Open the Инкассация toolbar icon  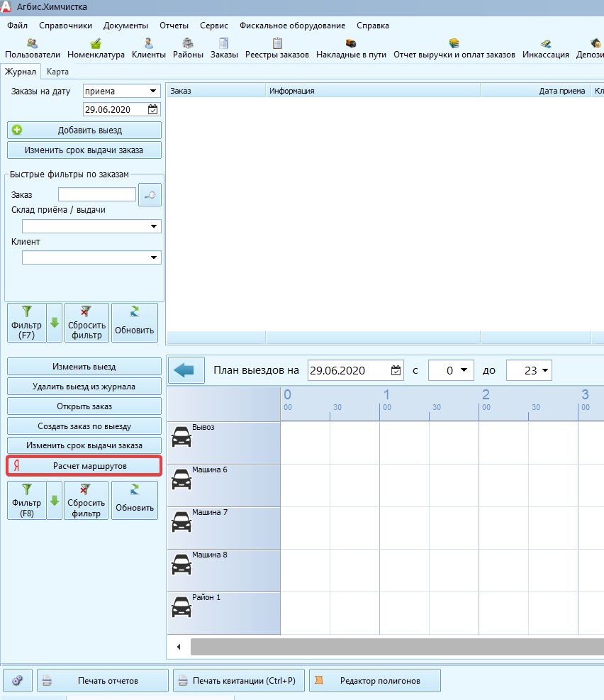[x=546, y=49]
